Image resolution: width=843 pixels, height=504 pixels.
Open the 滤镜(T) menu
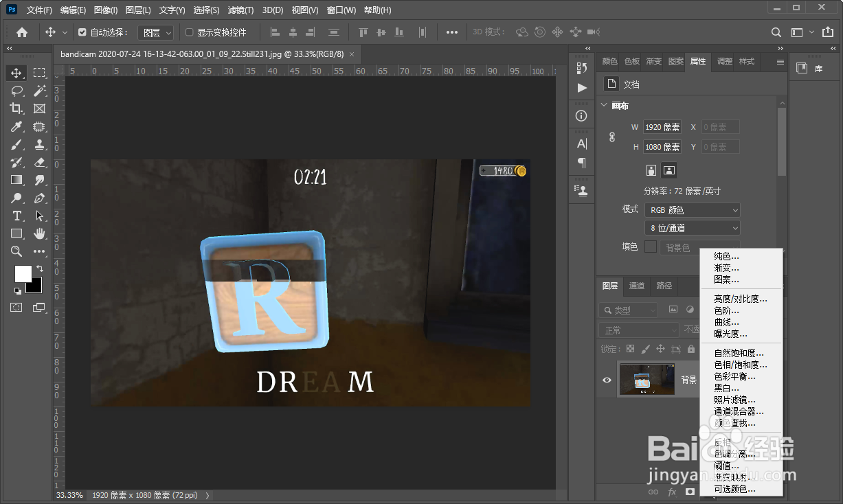coord(240,10)
